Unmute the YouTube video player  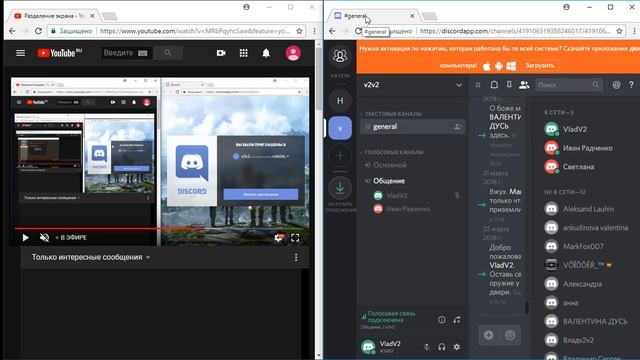44,238
